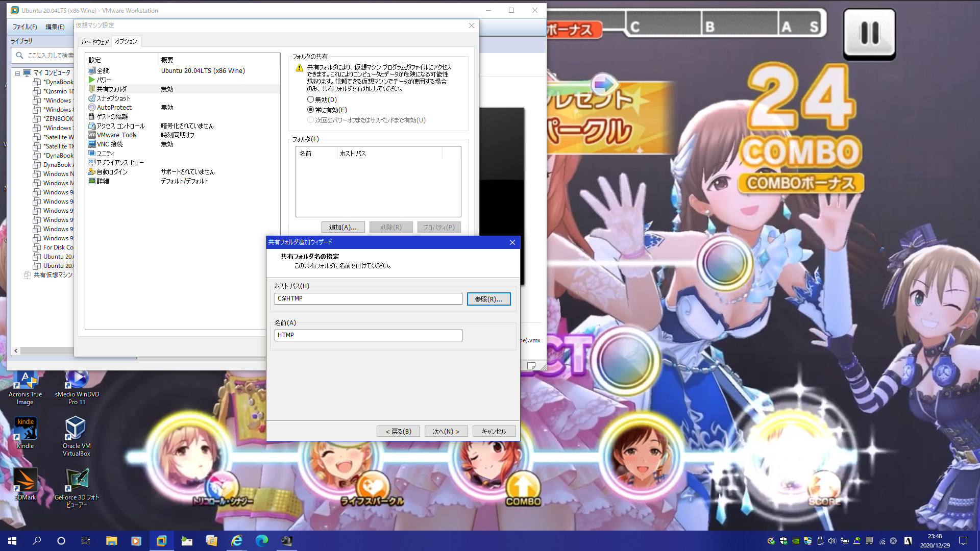The height and width of the screenshot is (551, 980).
Task: Switch to the オプション tab
Action: pyautogui.click(x=126, y=41)
